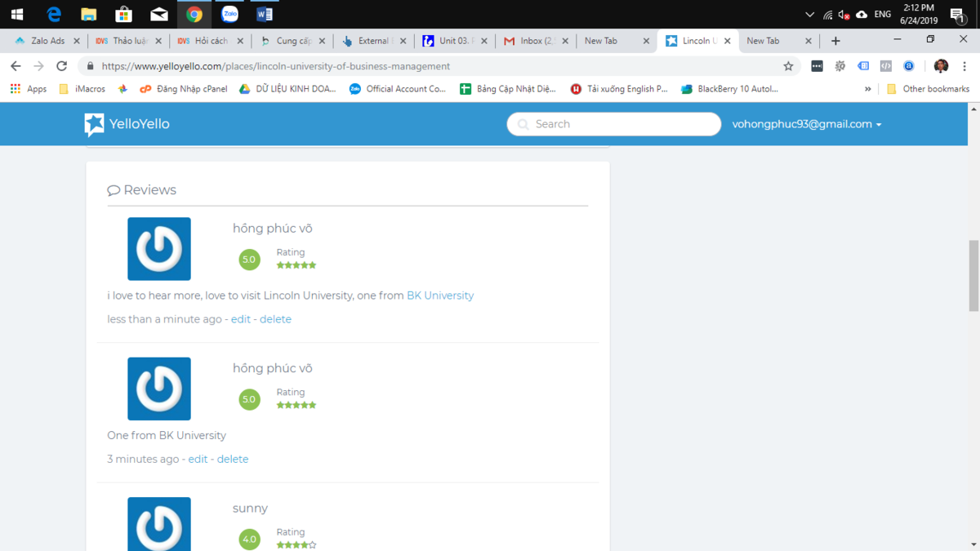Screen dimensions: 980x551
Task: Expand the hidden bookmarks chevron
Action: [x=867, y=89]
